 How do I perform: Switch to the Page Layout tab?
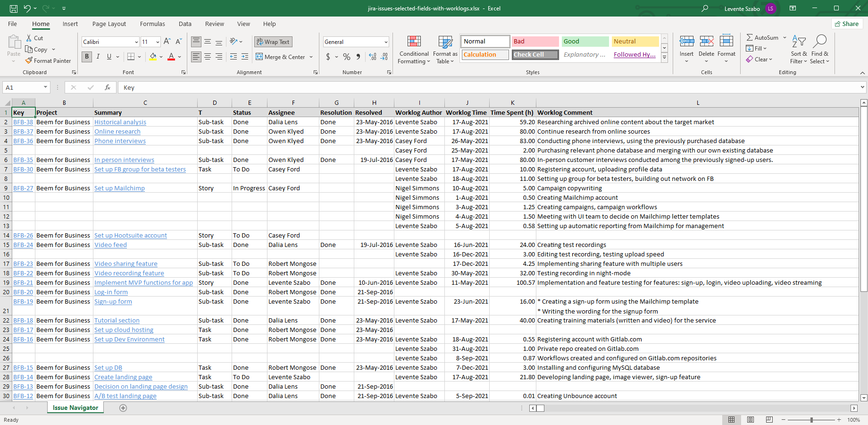[x=109, y=24]
